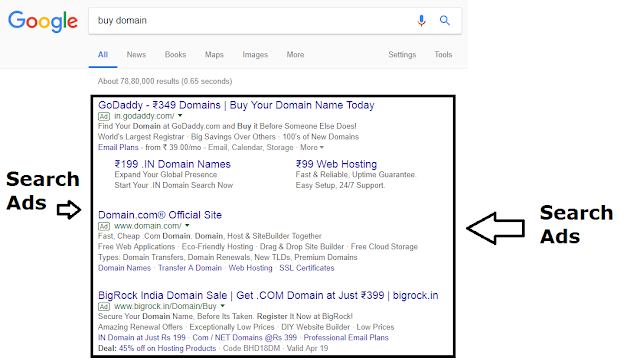This screenshot has height=361, width=640.
Task: Open the BigRock India Domain Sale headline
Action: click(x=268, y=295)
